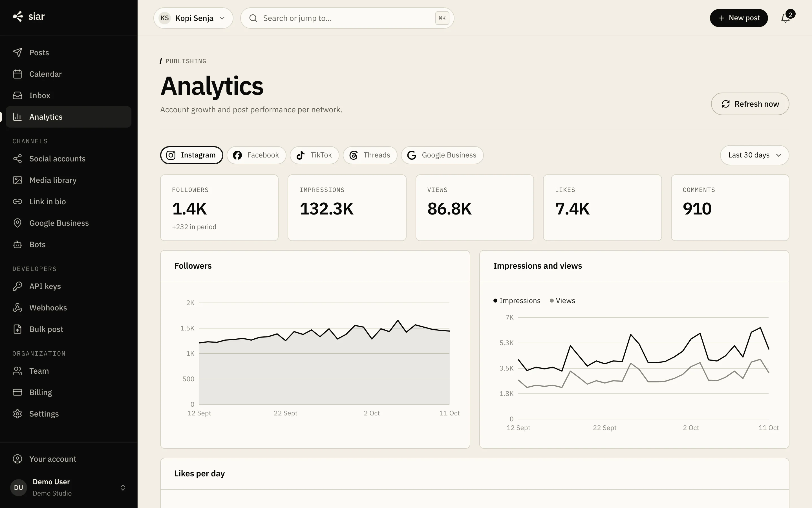Click the notifications bell icon
Viewport: 812px width, 508px height.
786,18
